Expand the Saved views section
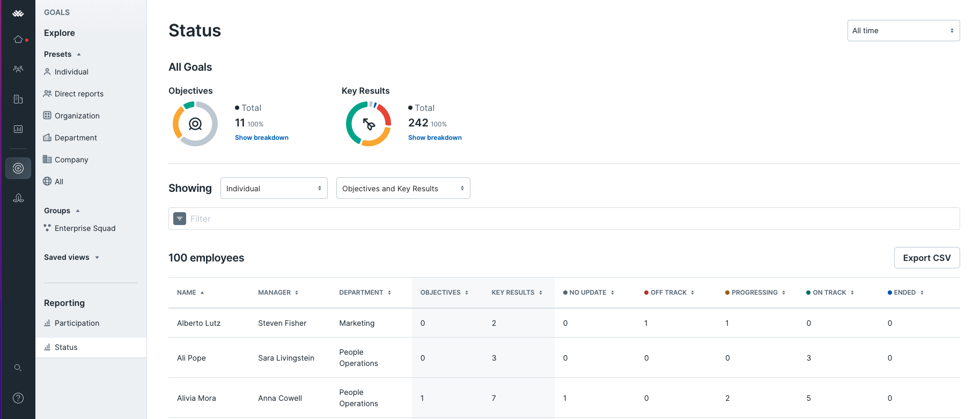980x419 pixels. tap(71, 257)
